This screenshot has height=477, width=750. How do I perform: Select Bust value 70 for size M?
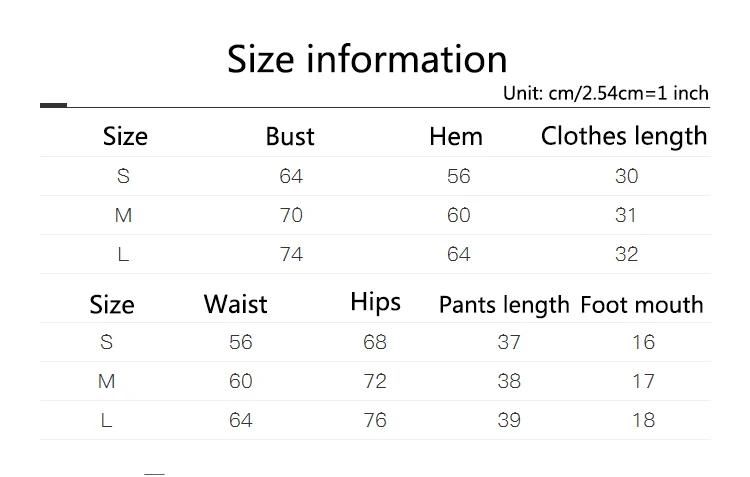291,215
